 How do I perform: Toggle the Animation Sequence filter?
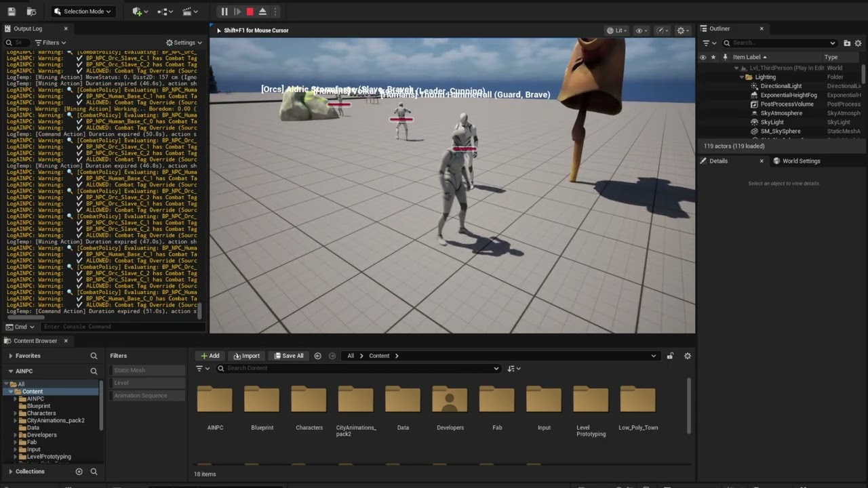tap(147, 396)
